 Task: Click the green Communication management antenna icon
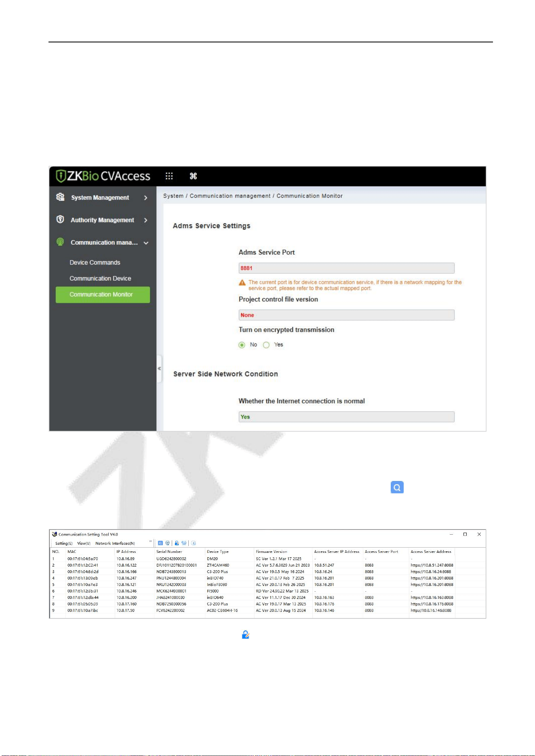(x=60, y=242)
